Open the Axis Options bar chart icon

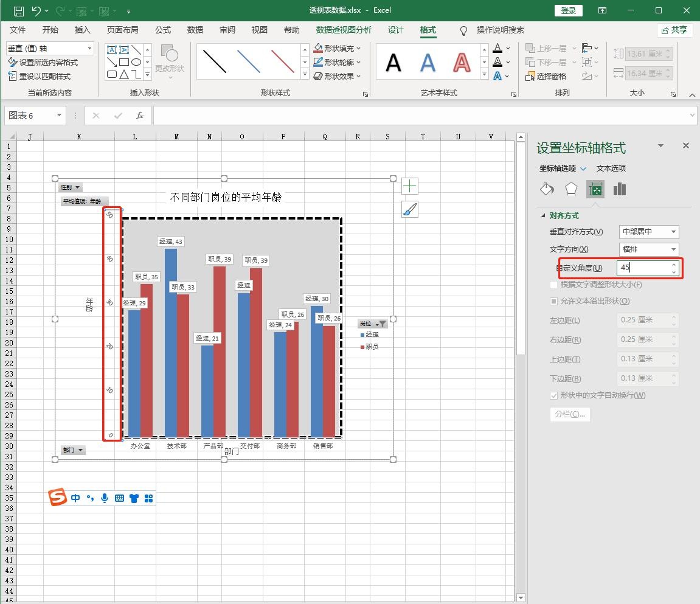619,189
